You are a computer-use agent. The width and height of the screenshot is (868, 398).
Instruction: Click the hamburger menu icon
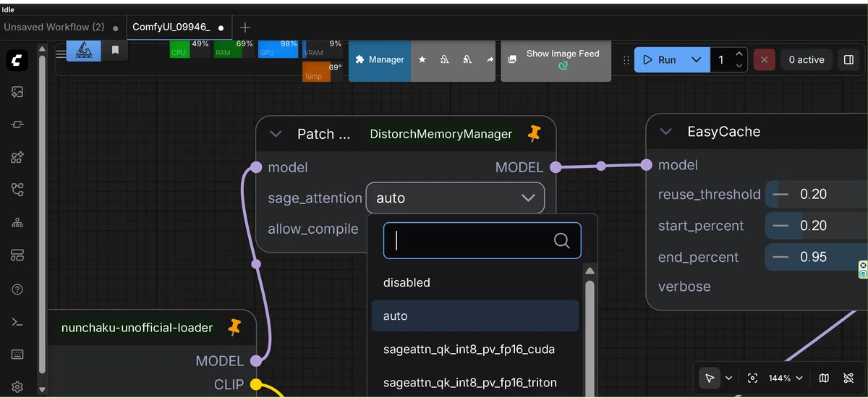(61, 53)
